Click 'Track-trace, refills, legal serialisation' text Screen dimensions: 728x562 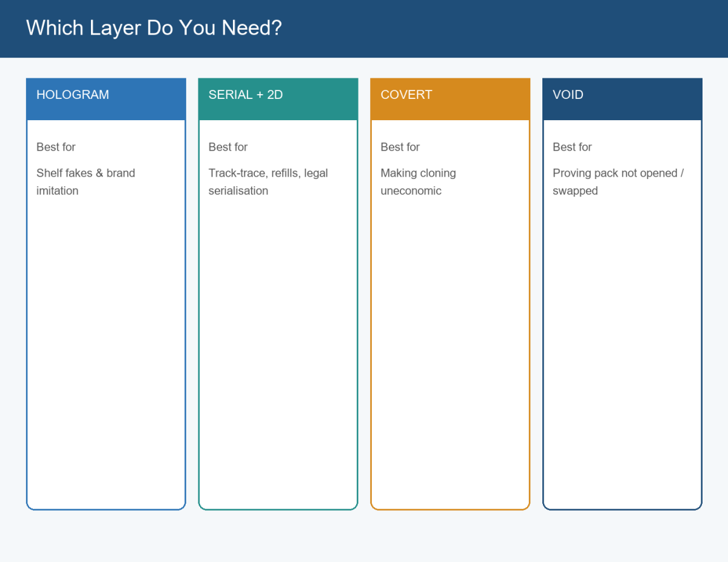pos(268,181)
